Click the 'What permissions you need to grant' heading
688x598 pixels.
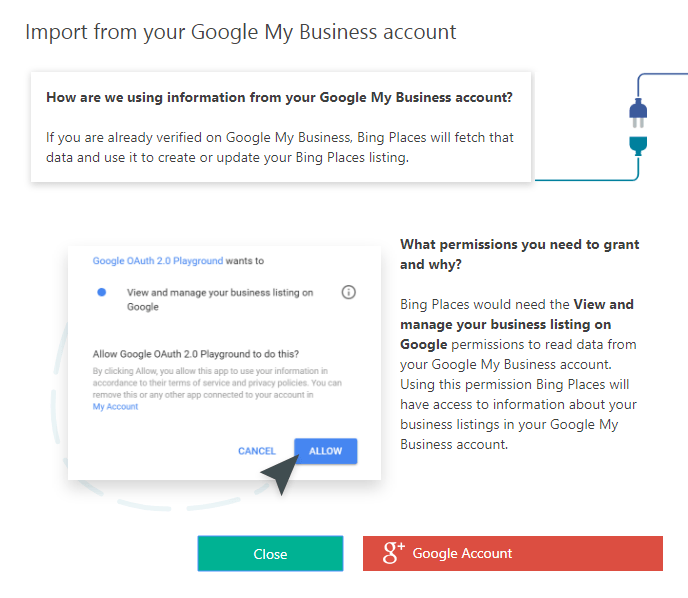pyautogui.click(x=520, y=254)
